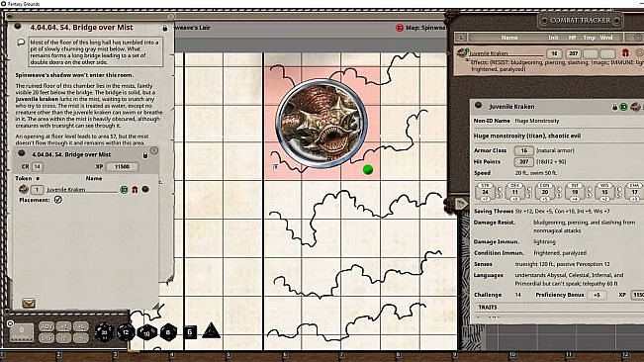Roll the d20 die

(104, 332)
